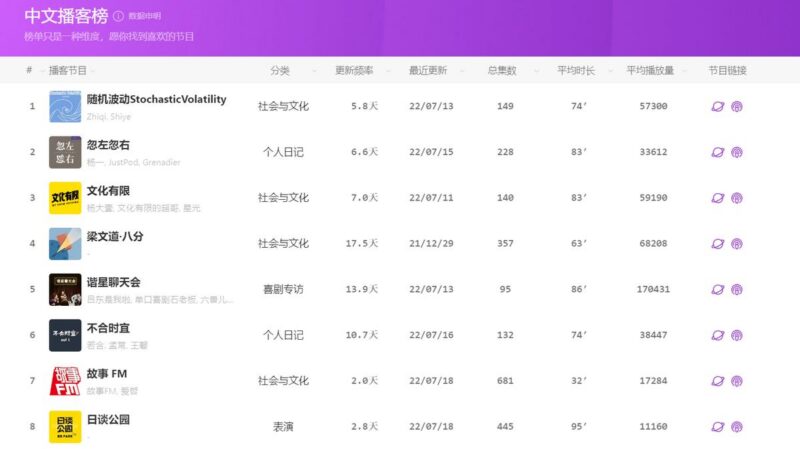Viewport: 800px width, 449px height.
Task: Select the 喜剧专访 category cell
Action: (x=283, y=289)
